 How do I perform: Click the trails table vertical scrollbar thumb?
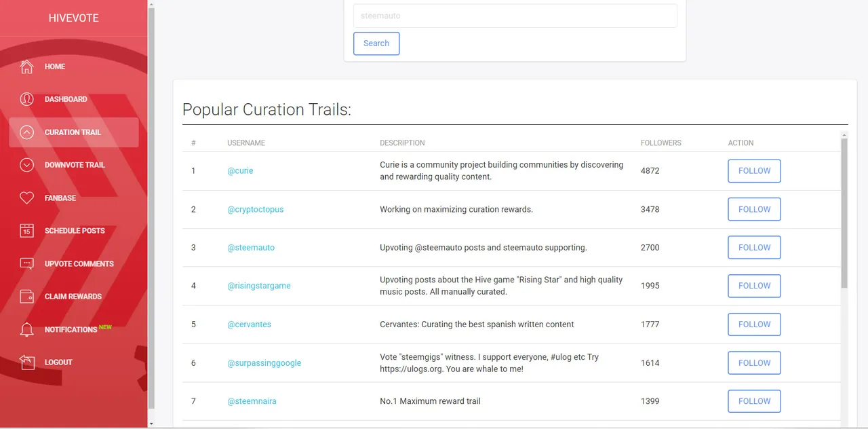[x=844, y=212]
